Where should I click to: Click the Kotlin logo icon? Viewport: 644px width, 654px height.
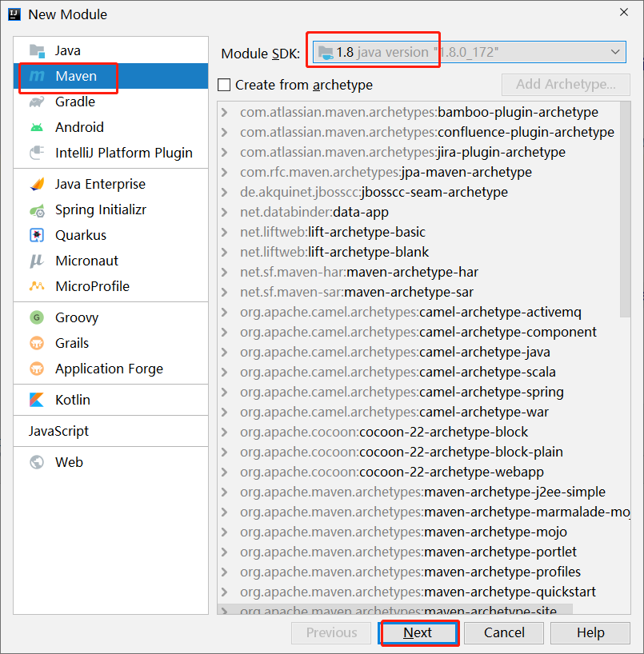[37, 400]
